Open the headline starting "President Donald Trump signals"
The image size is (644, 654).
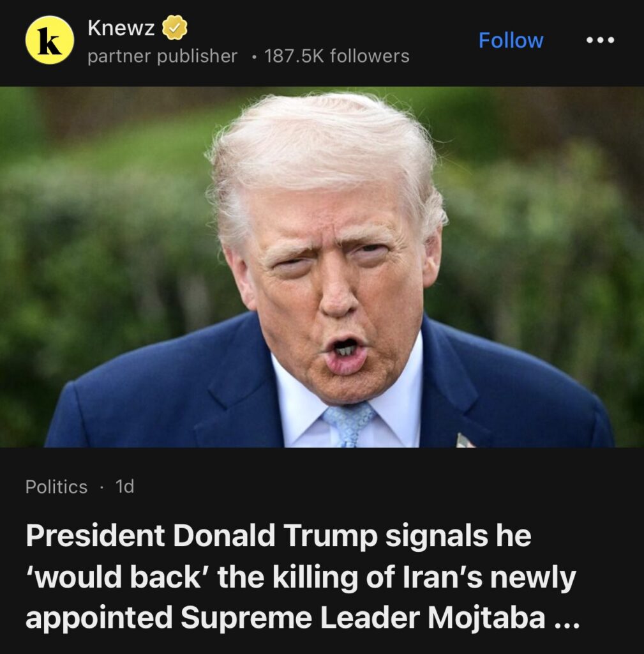[302, 577]
